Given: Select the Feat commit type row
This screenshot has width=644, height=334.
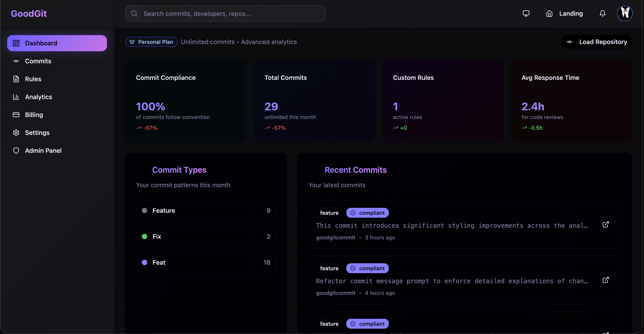Looking at the screenshot, I should click(206, 262).
